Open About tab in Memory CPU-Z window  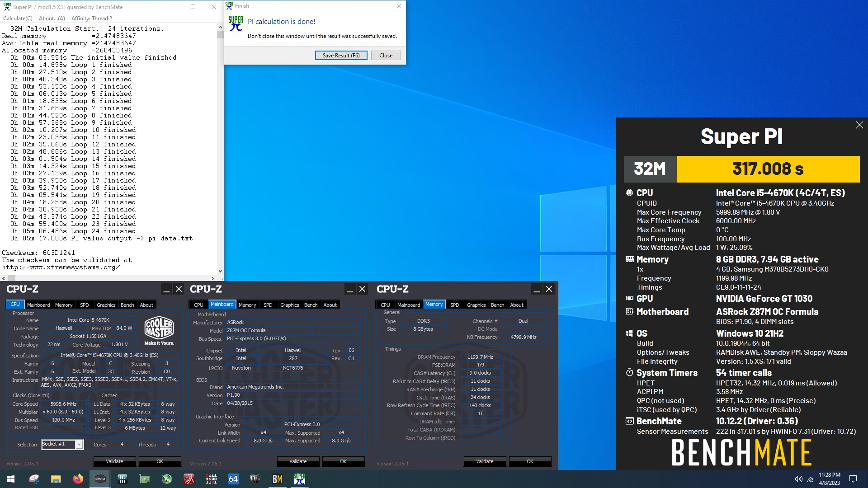[517, 305]
